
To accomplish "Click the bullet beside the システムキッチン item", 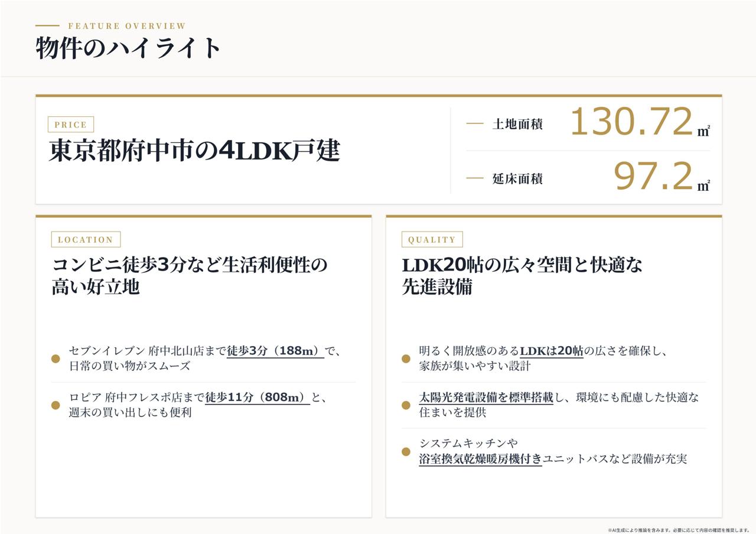I will (406, 451).
